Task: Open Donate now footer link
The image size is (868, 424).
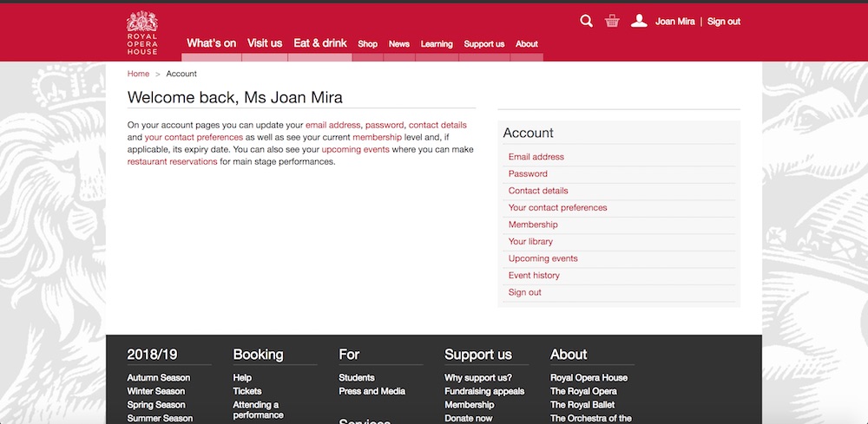Action: pyautogui.click(x=469, y=419)
